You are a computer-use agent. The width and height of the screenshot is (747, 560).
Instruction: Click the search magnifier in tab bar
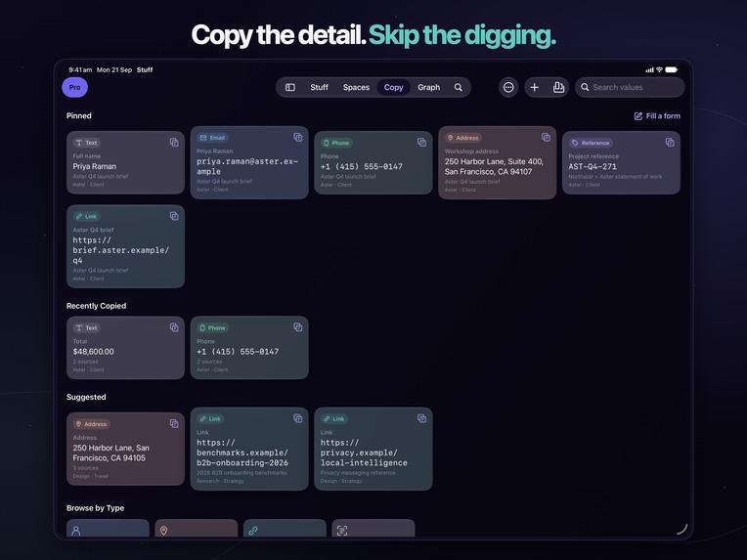[459, 87]
